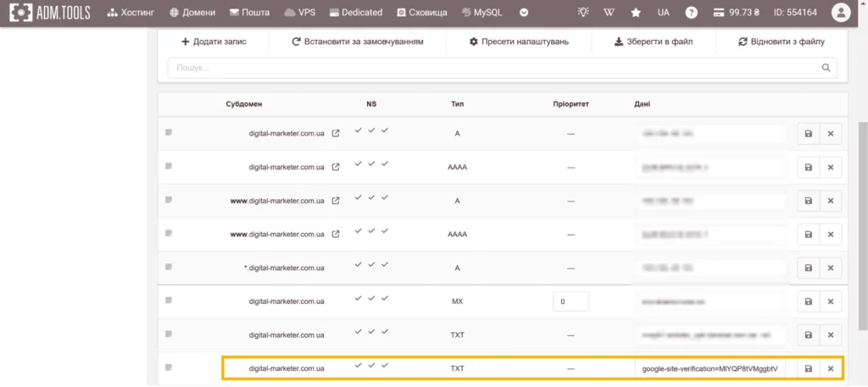Save the www A record
Image resolution: width=868 pixels, height=387 pixels.
pyautogui.click(x=808, y=201)
